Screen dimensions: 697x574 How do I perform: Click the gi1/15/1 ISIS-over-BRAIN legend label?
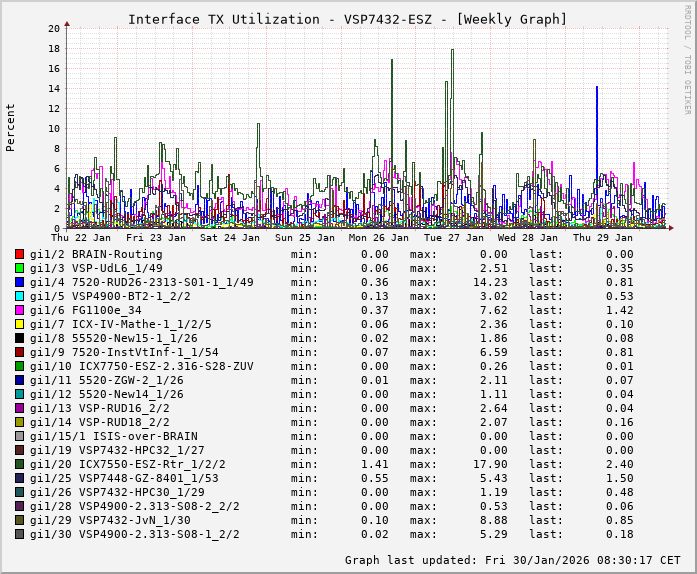[x=114, y=436]
